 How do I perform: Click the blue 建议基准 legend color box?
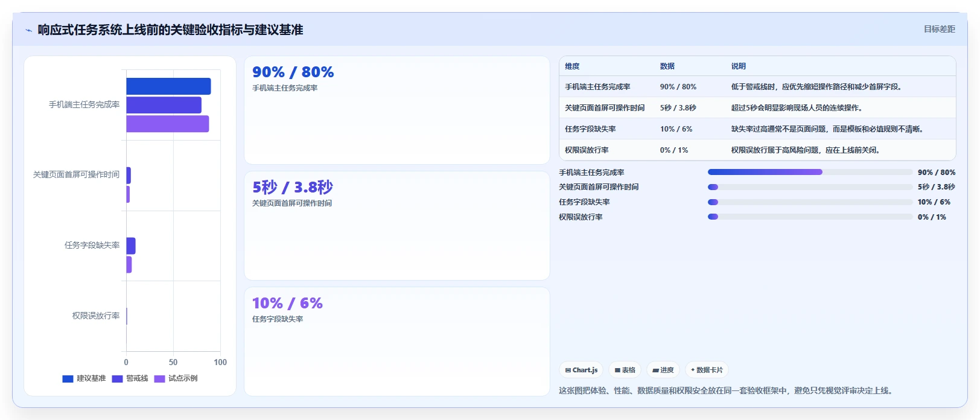[68, 379]
